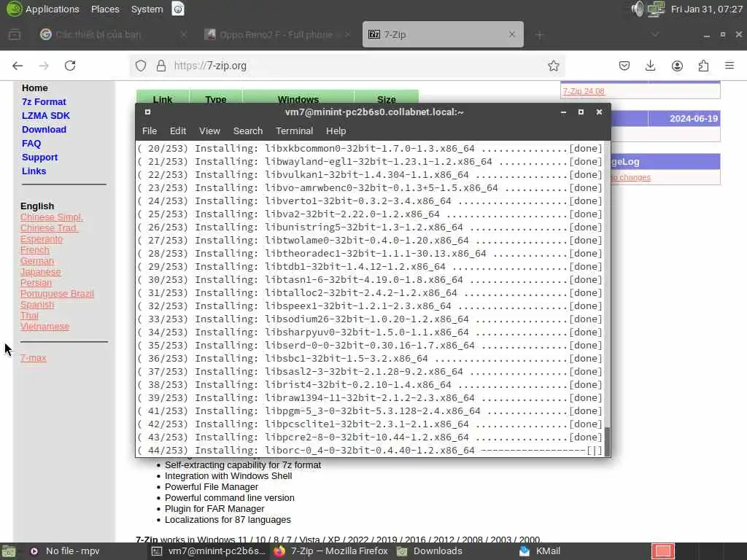Image resolution: width=747 pixels, height=560 pixels.
Task: Switch to KMail taskbar item
Action: 540,551
